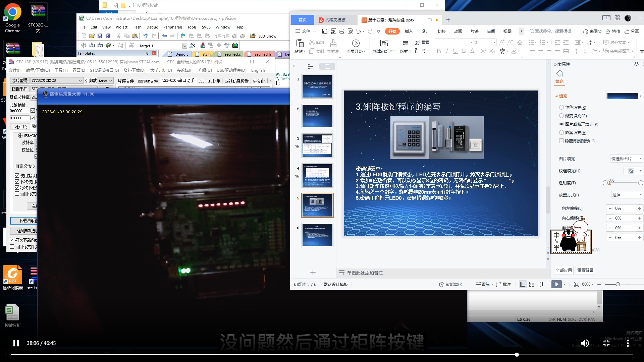Image resolution: width=644 pixels, height=362 pixels.
Task: Click 扫描串口 button in STC-ISP
Action: tap(19, 89)
